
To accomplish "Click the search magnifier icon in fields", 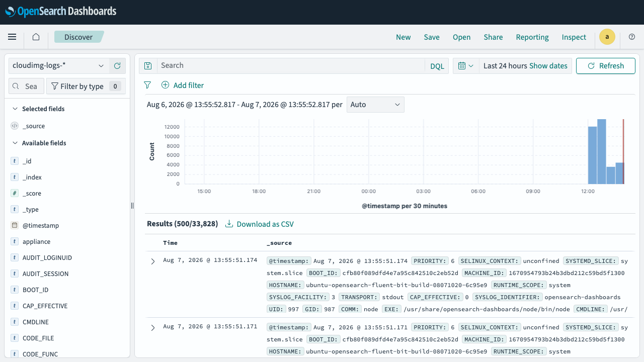I will [x=16, y=86].
